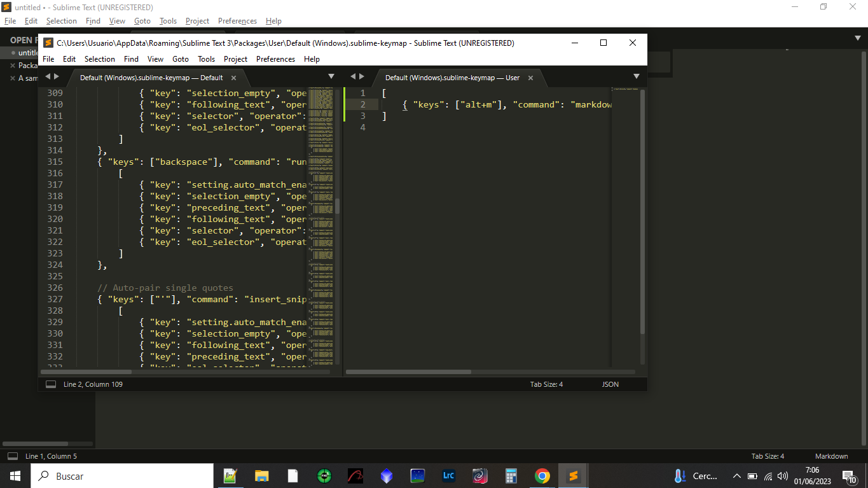Open the green circular app in the taskbar

(324, 476)
